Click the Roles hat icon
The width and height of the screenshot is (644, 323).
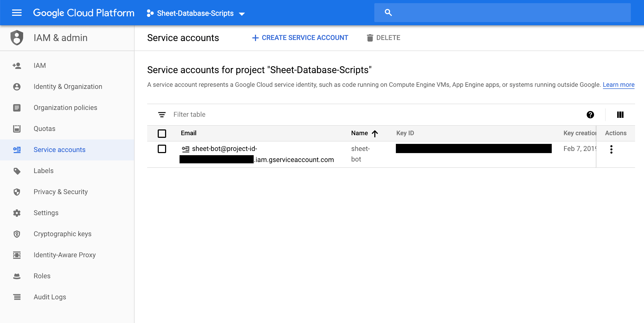click(17, 276)
